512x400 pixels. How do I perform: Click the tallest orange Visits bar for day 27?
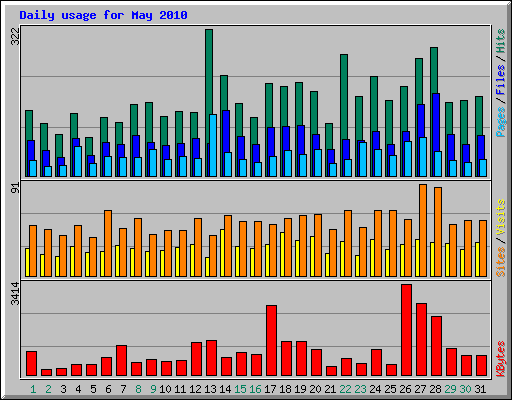click(423, 230)
